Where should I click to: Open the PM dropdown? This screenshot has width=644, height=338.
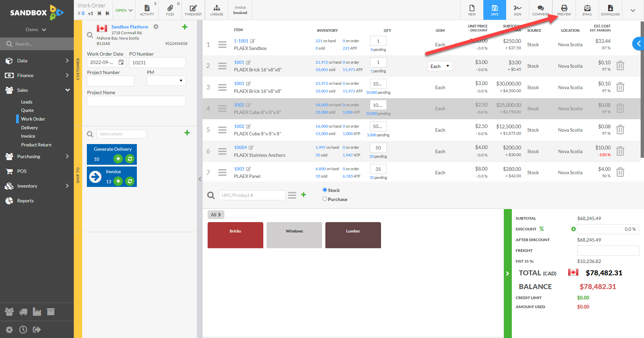coord(166,81)
